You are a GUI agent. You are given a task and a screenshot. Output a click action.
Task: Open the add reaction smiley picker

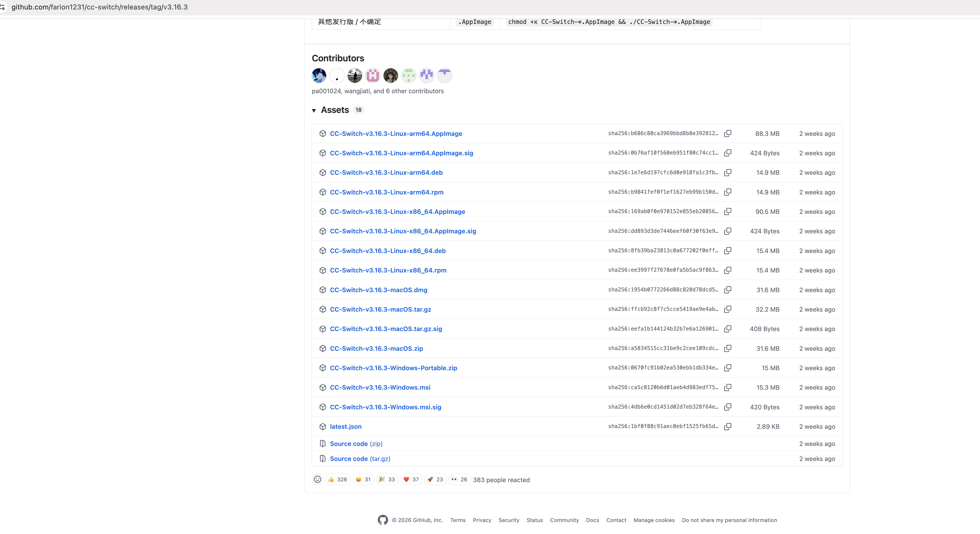click(x=318, y=480)
